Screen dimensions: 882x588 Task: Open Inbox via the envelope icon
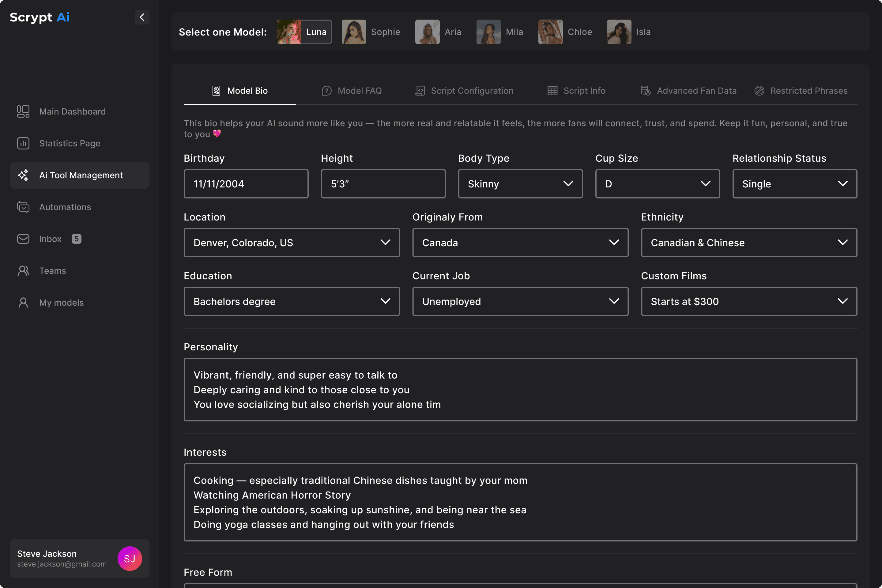(23, 239)
